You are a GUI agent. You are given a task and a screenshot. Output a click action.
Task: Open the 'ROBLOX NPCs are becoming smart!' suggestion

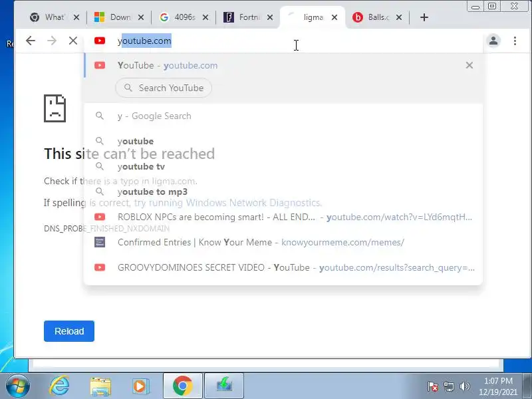[x=283, y=217]
